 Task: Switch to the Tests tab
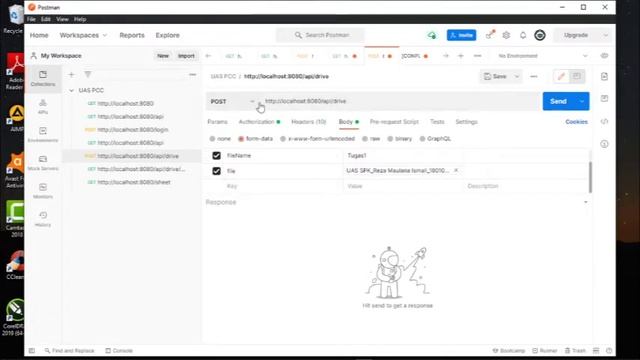point(437,122)
